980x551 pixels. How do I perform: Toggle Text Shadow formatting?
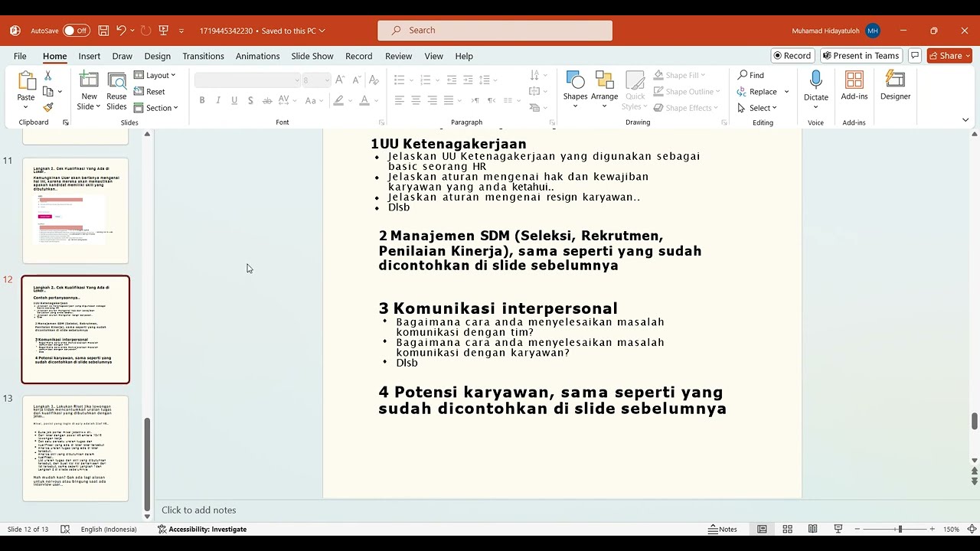tap(250, 100)
